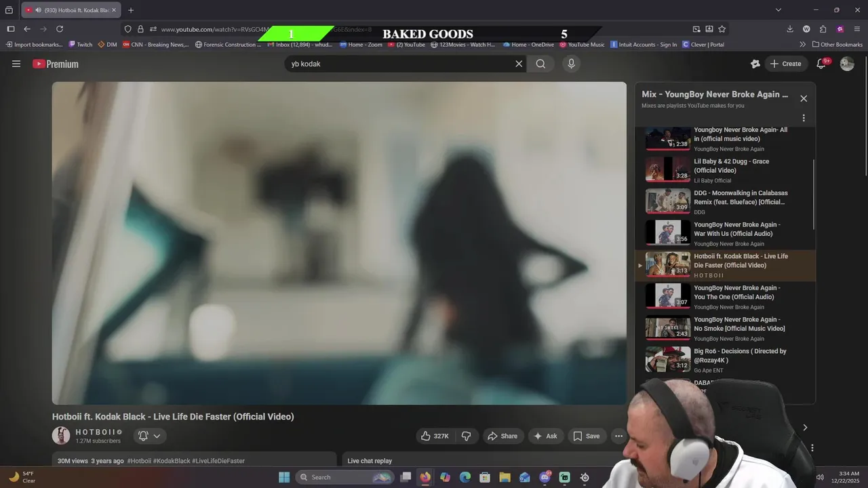868x488 pixels.
Task: Open browser extensions puzzle icon
Action: [x=823, y=29]
